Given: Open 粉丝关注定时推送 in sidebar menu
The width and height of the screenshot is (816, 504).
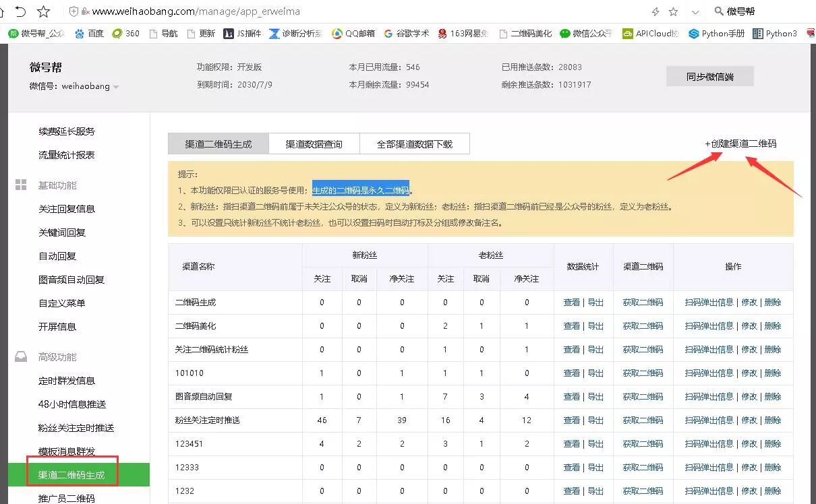Looking at the screenshot, I should [x=76, y=428].
